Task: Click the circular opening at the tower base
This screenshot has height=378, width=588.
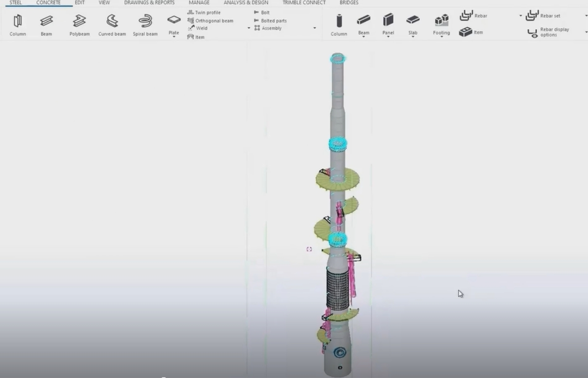Action: pyautogui.click(x=340, y=352)
